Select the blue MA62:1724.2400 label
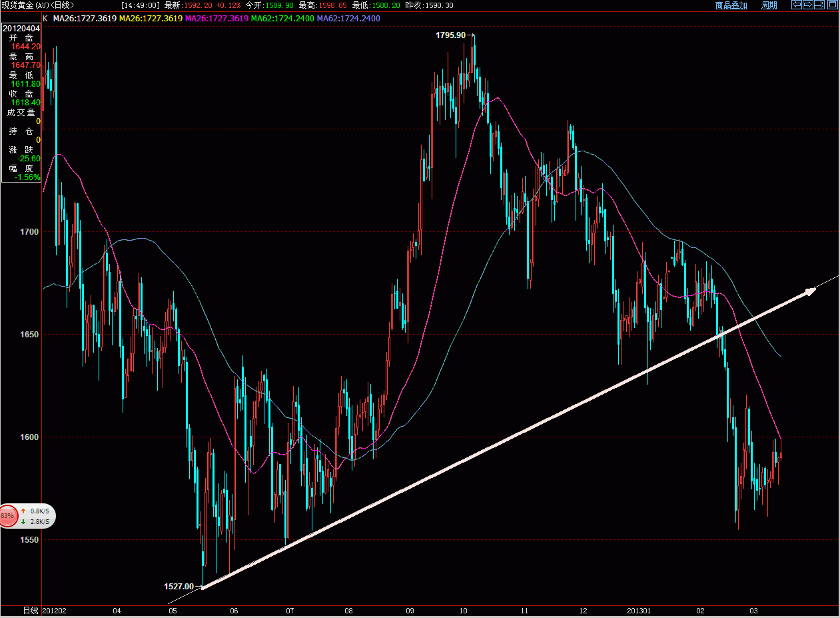 click(x=348, y=18)
